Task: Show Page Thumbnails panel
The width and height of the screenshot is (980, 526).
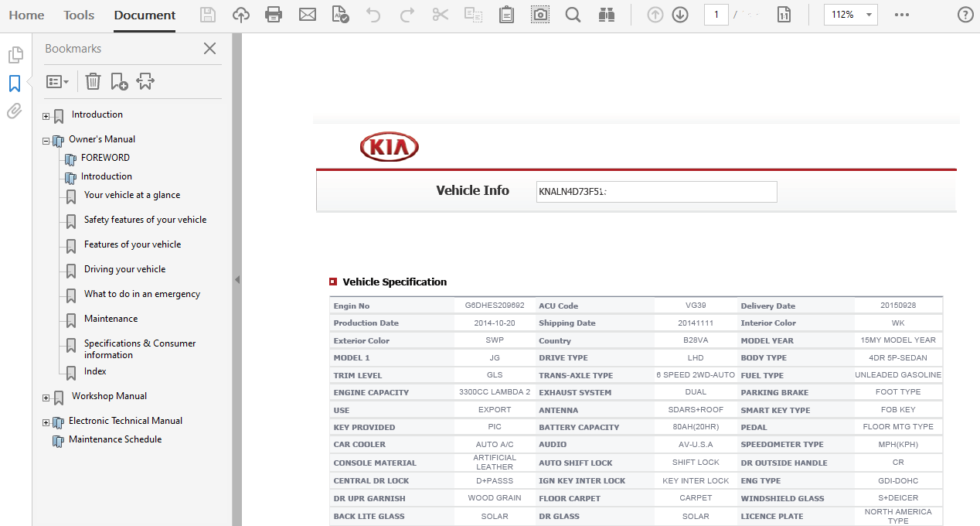Action: (x=15, y=55)
